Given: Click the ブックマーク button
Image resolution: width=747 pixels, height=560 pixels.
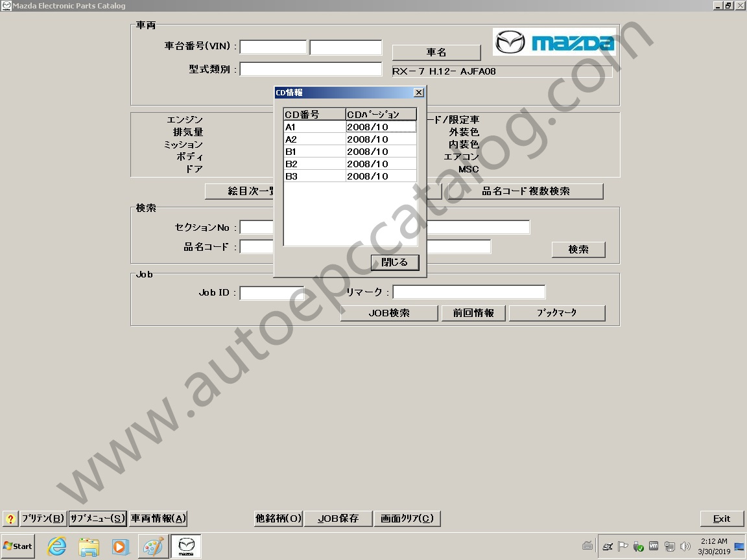Looking at the screenshot, I should (558, 313).
